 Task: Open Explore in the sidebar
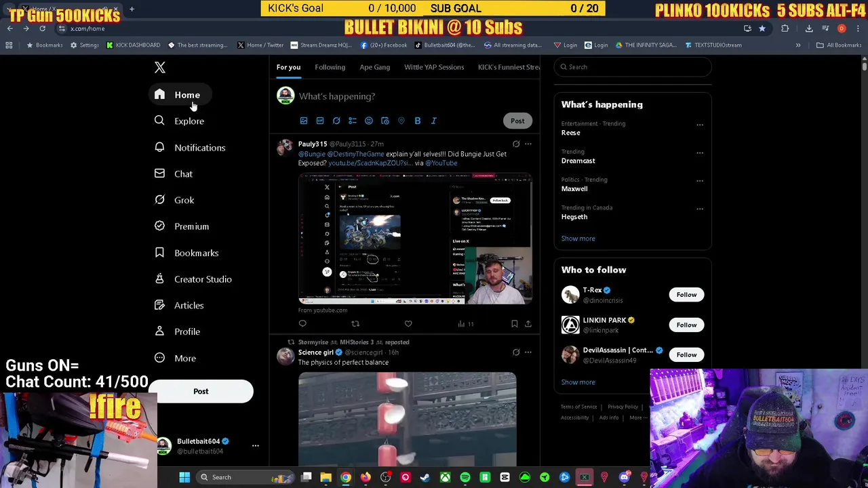(x=179, y=121)
